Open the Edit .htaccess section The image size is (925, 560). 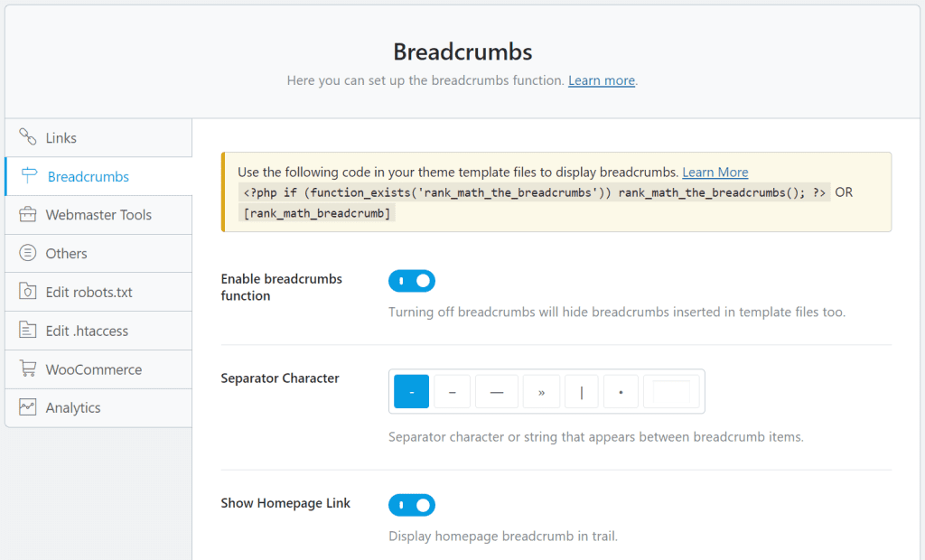(87, 330)
